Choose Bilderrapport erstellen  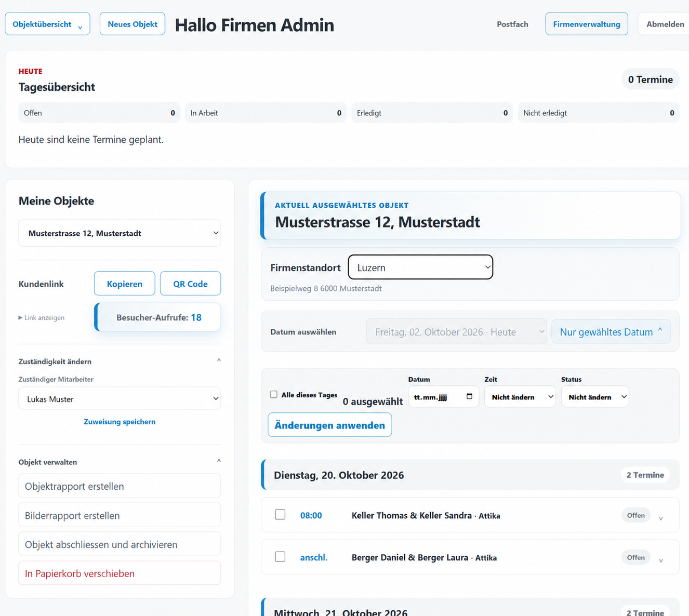[120, 515]
